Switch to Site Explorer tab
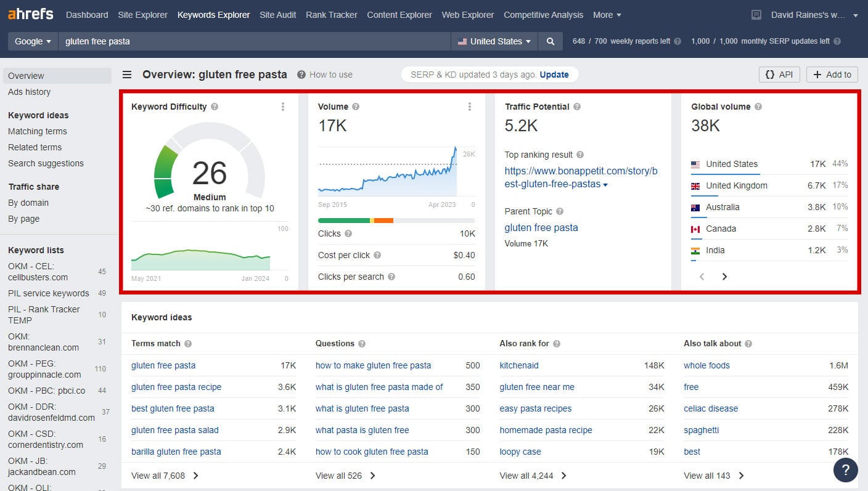This screenshot has width=868, height=491. 142,15
